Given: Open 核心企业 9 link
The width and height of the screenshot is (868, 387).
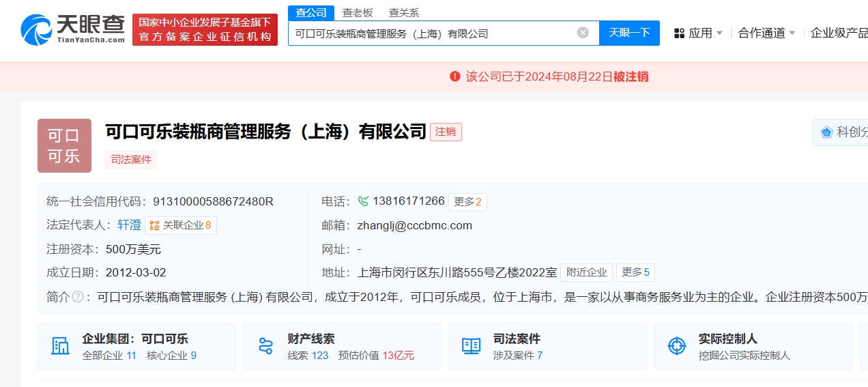Looking at the screenshot, I should coord(171,355).
